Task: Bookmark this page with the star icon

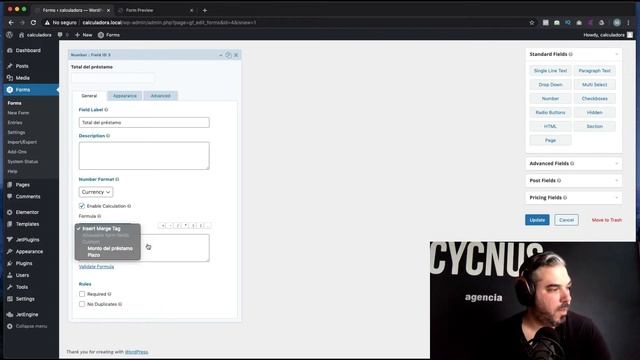Action: tap(531, 22)
